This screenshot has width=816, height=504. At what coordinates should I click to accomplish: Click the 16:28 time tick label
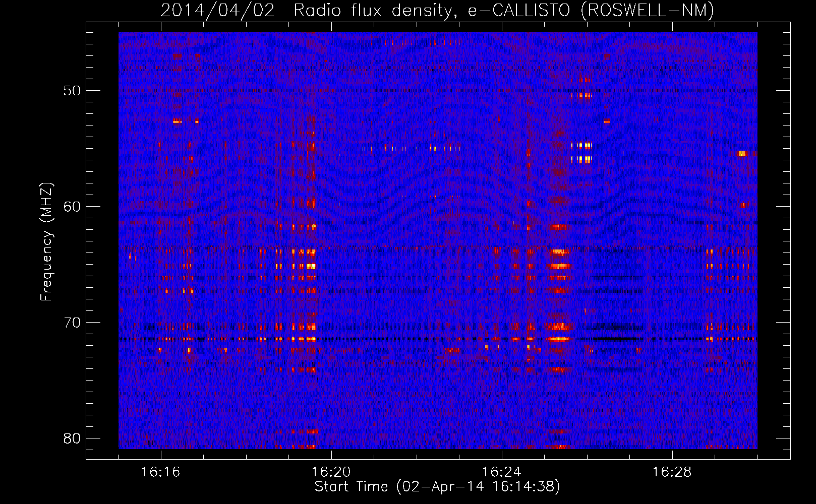coord(672,472)
